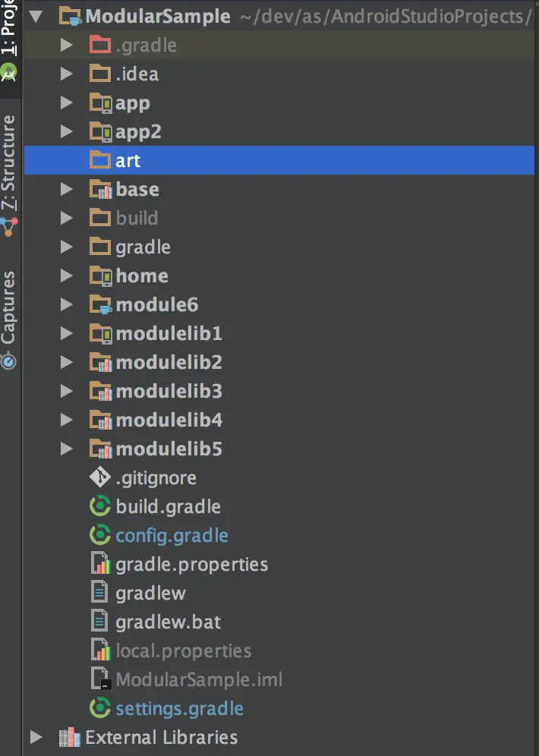
Task: Click the home Android module icon
Action: click(x=101, y=276)
